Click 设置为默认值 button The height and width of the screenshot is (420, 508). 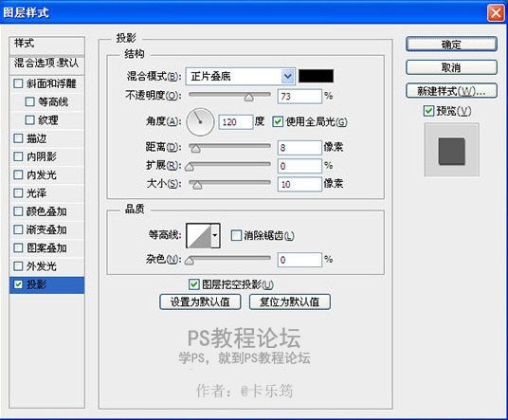pyautogui.click(x=200, y=302)
